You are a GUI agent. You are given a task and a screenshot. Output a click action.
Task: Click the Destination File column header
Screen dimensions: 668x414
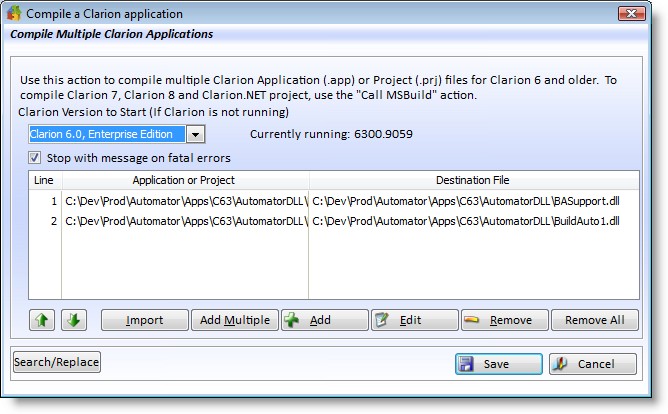(x=474, y=180)
